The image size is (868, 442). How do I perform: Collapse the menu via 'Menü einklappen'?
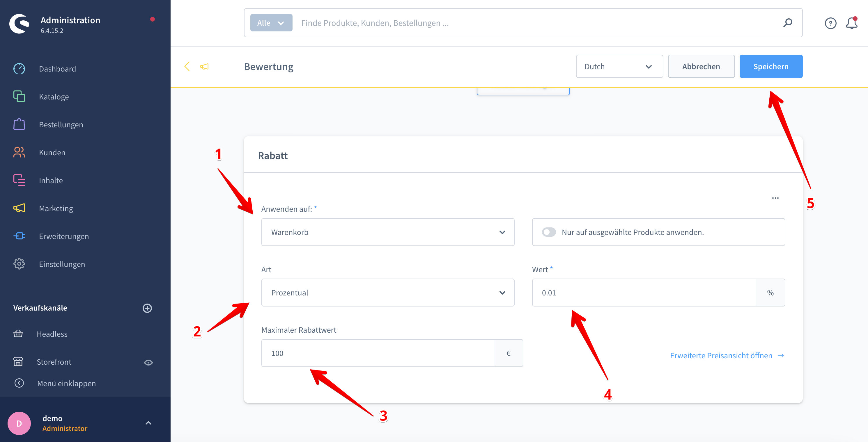point(66,383)
